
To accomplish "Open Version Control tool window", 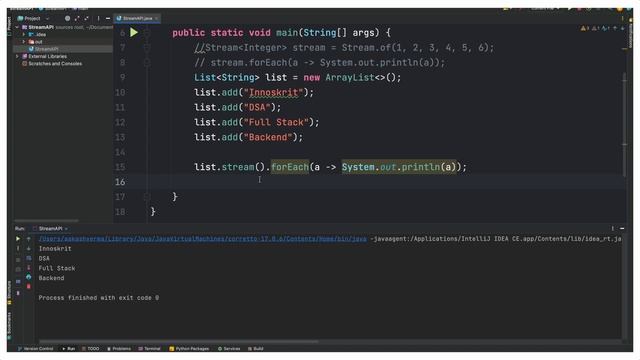I will pos(36,349).
